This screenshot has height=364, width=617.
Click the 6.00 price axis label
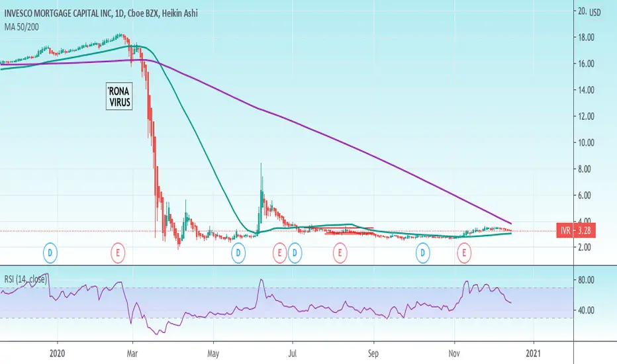click(x=586, y=196)
